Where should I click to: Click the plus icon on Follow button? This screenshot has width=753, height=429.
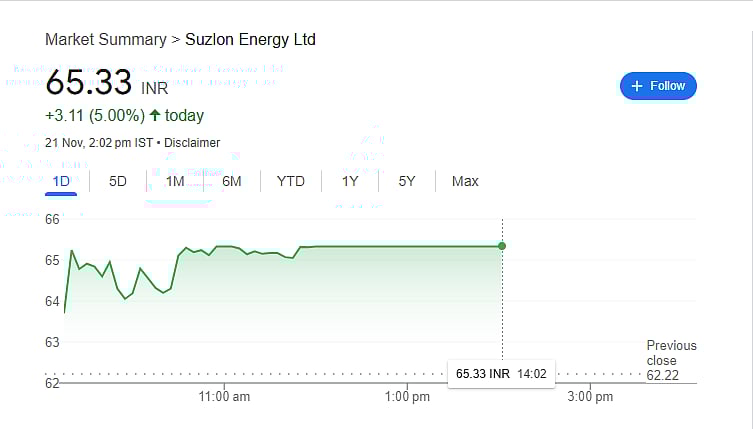[637, 86]
